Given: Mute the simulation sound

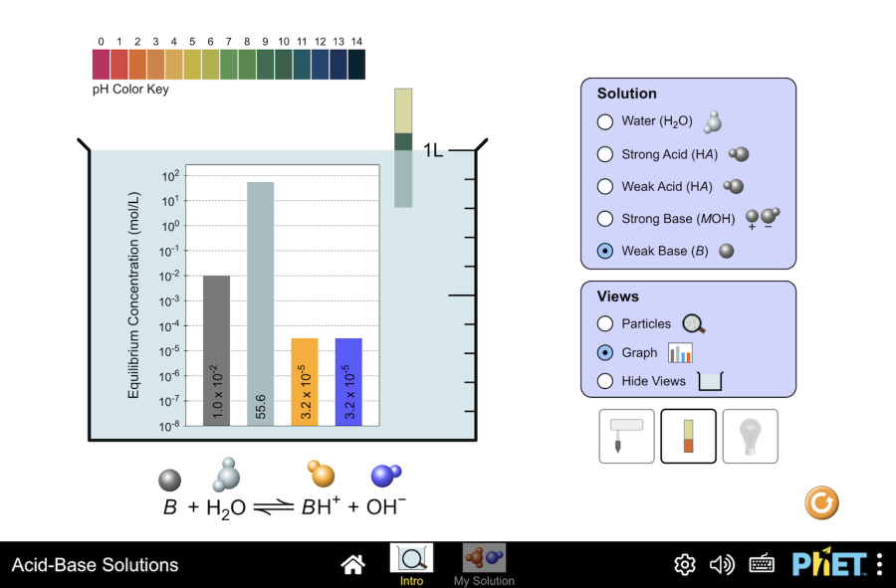Looking at the screenshot, I should [x=722, y=565].
